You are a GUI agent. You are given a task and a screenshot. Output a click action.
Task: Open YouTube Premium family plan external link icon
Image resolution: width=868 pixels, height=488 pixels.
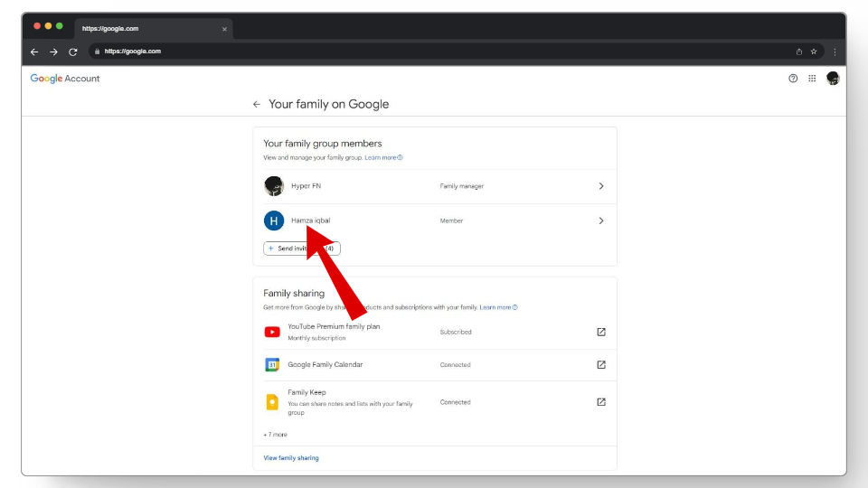601,332
